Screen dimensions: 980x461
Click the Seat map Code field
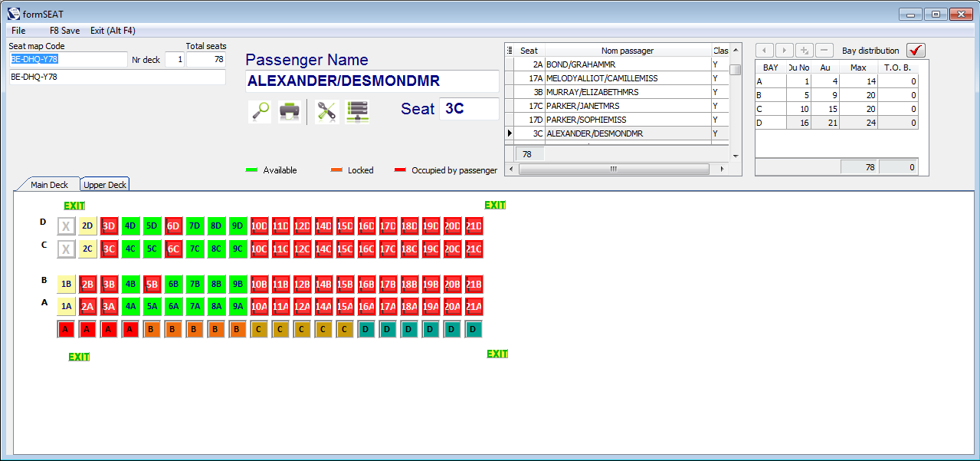point(67,59)
